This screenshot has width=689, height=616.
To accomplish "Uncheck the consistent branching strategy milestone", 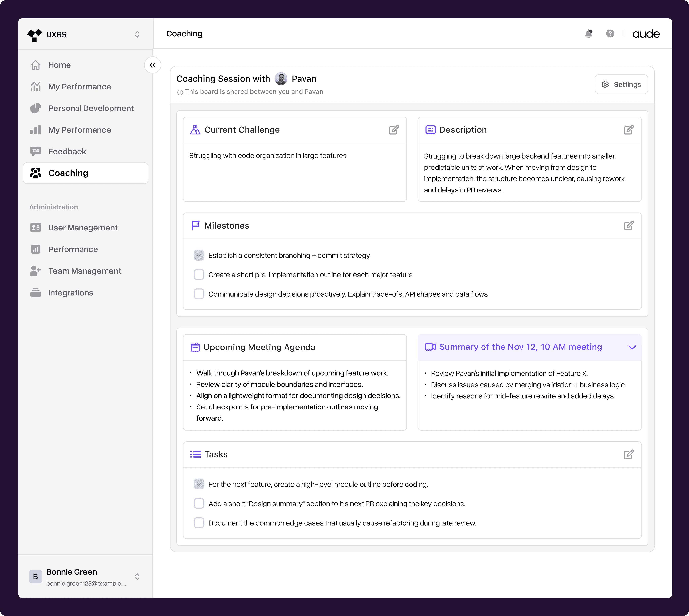I will pos(199,256).
